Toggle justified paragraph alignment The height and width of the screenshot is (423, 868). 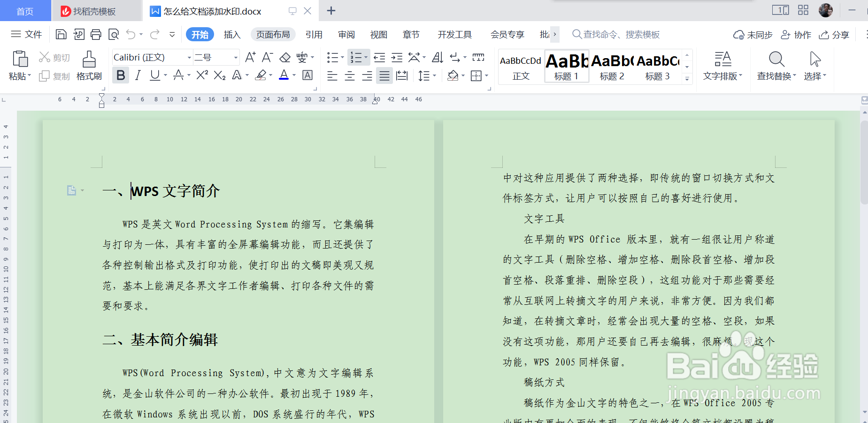coord(384,76)
